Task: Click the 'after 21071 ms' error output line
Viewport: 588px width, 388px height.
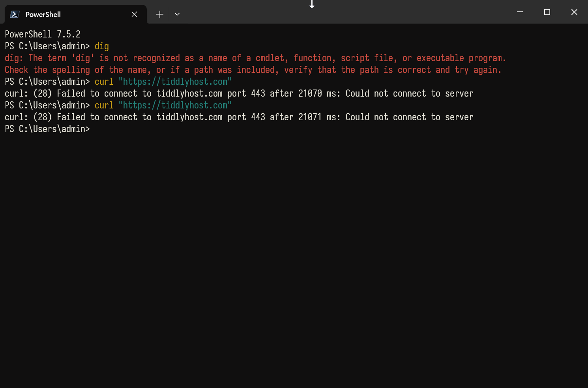Action: 239,117
